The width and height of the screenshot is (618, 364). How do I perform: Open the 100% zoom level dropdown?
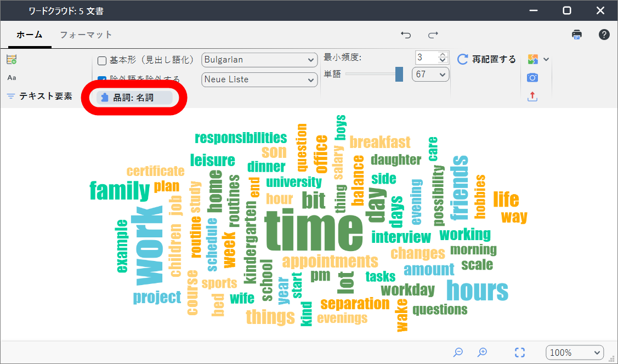tap(575, 352)
